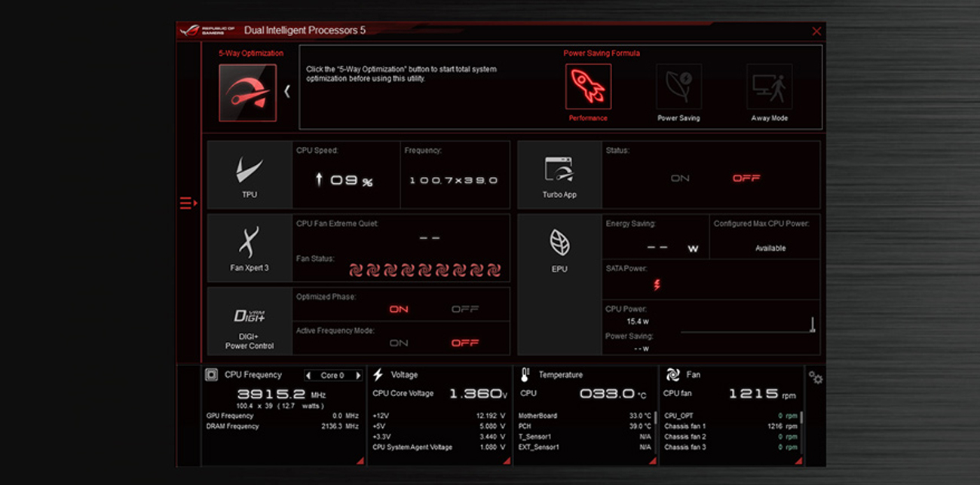Select the Performance rocket mode
Screen dimensions: 980x485
click(x=588, y=87)
